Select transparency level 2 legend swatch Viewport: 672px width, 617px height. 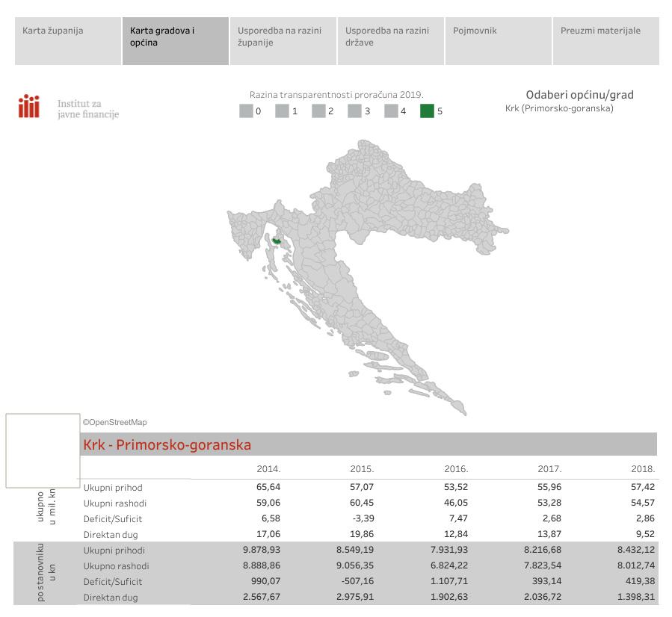tap(318, 111)
